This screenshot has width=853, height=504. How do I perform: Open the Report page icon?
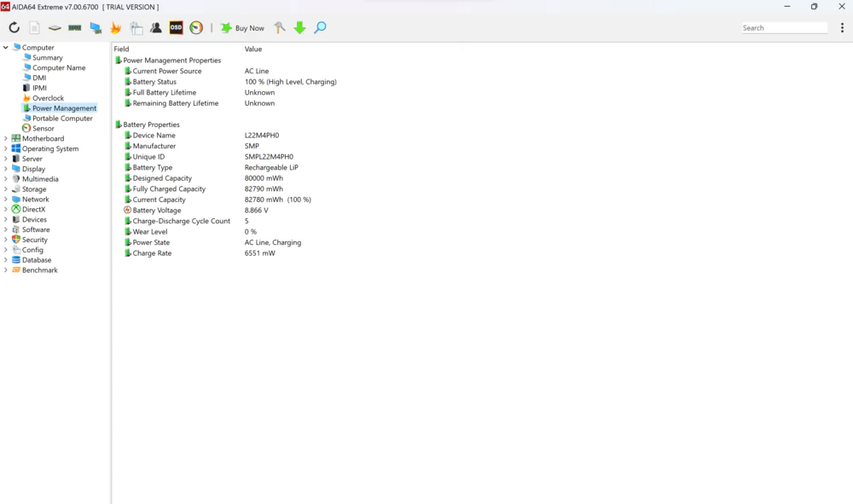tap(34, 28)
